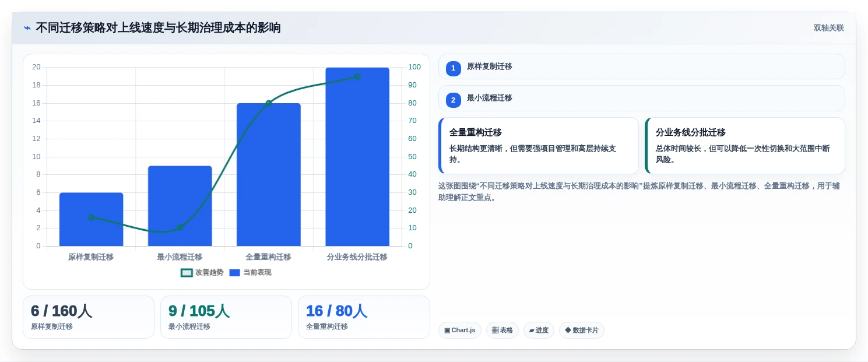The image size is (868, 362).
Task: Click the chart title 不同迁移策略对上线速度与长期治理成本的影响
Action: (158, 28)
